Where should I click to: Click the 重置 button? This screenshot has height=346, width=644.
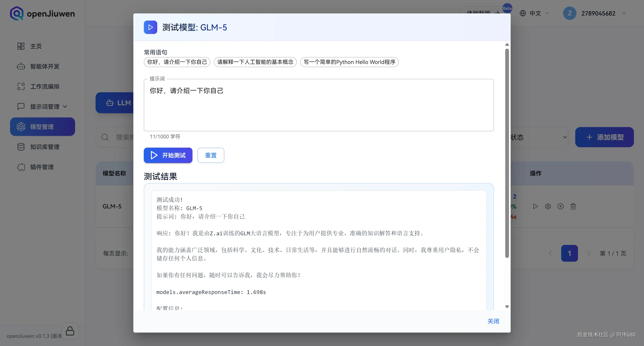click(x=210, y=155)
